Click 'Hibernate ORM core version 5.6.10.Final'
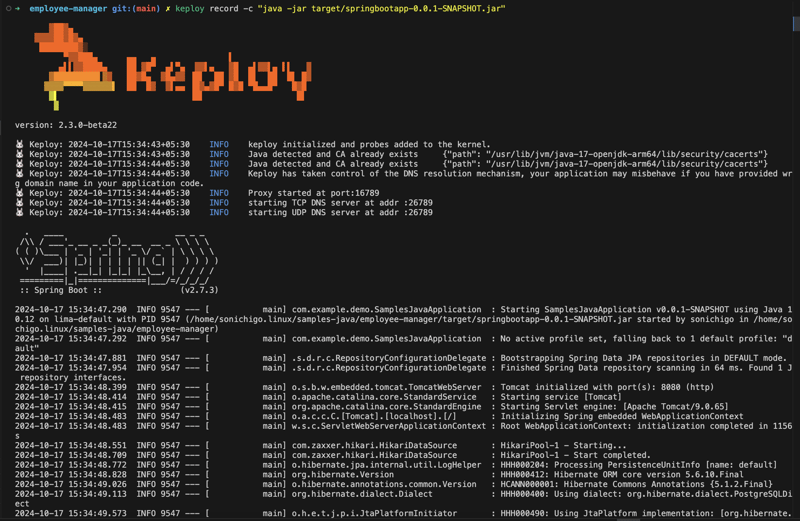The image size is (800, 521). pyautogui.click(x=648, y=474)
